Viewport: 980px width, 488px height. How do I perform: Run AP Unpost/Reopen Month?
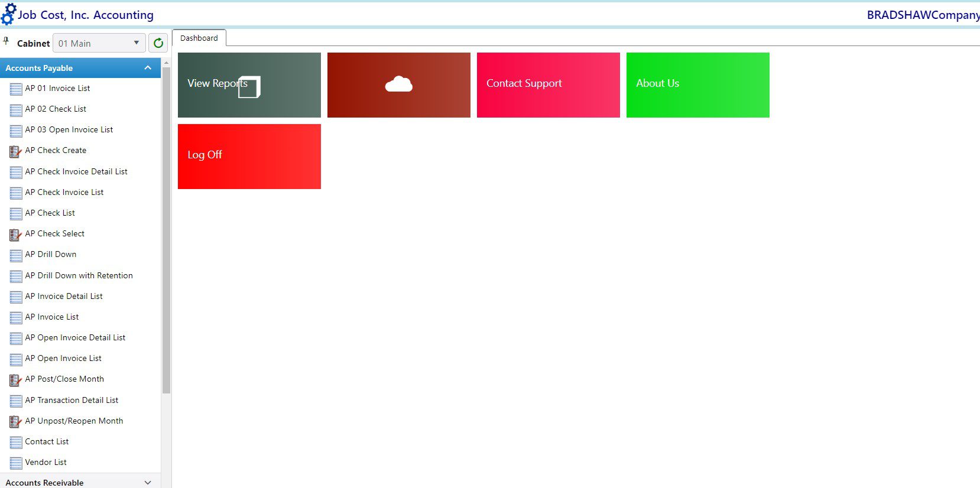point(74,421)
